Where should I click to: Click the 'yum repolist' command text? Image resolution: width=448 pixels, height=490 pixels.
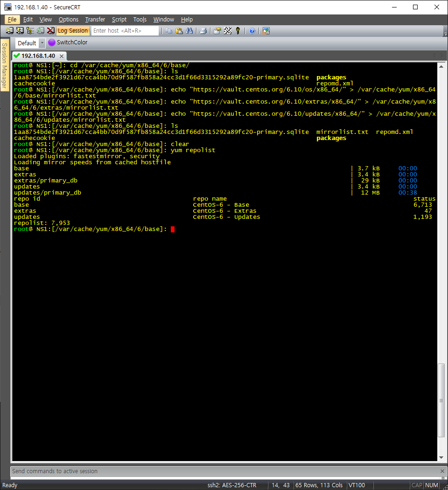[193, 150]
